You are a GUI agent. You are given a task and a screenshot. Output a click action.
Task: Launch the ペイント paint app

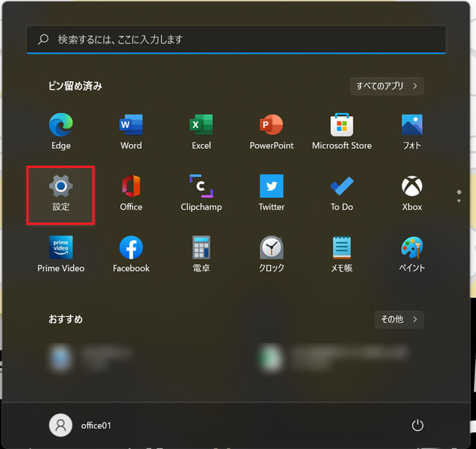point(412,255)
